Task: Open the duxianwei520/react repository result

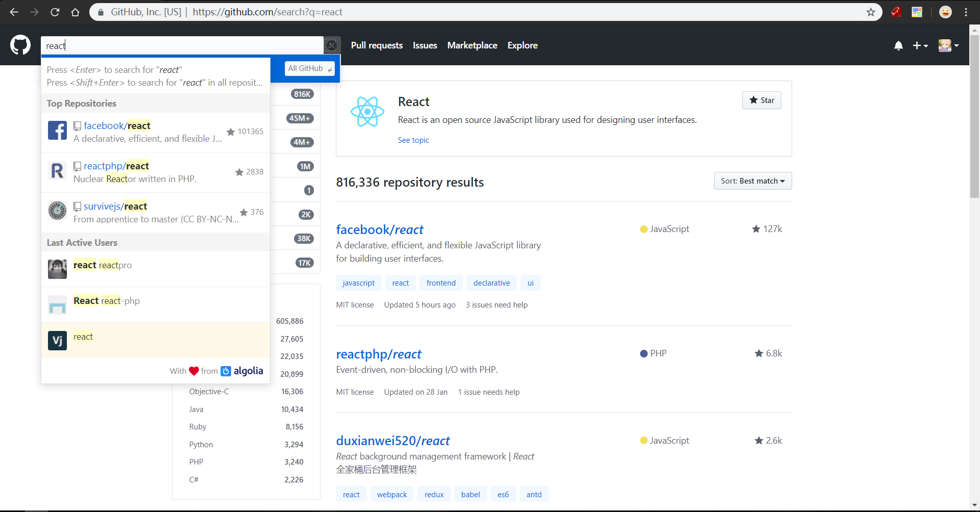Action: [x=393, y=441]
